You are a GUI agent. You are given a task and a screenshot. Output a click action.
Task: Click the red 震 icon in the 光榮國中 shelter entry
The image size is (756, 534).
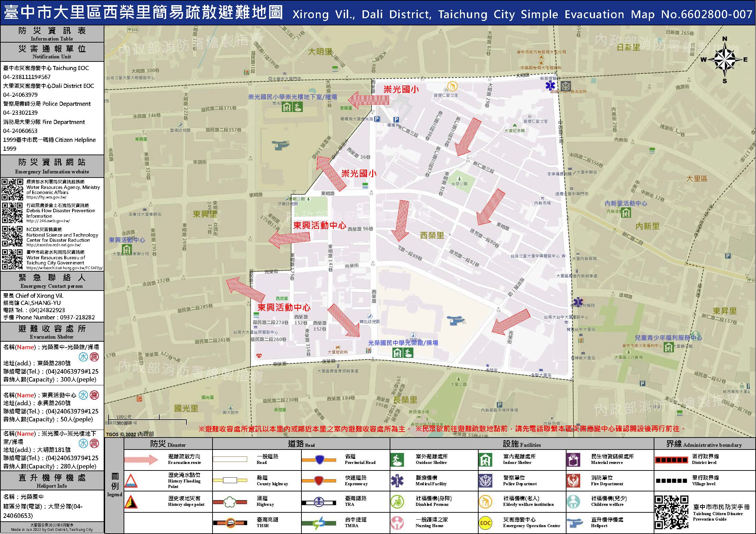(94, 357)
